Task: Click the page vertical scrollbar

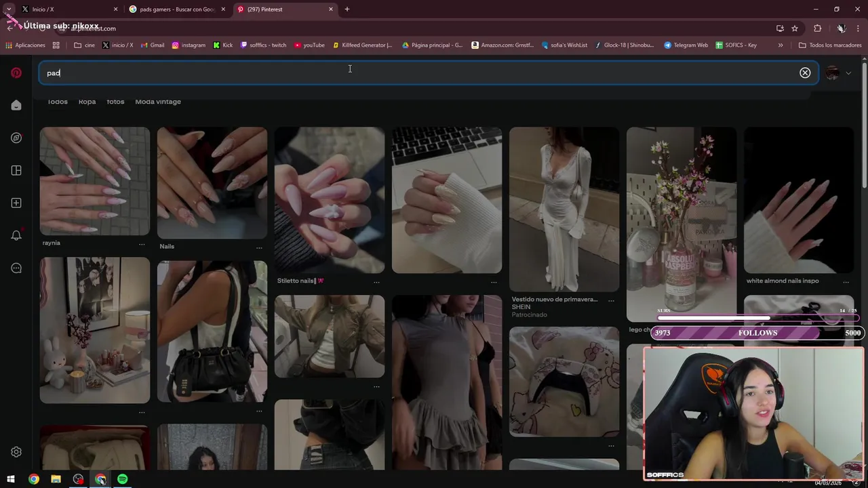Action: coord(864,125)
